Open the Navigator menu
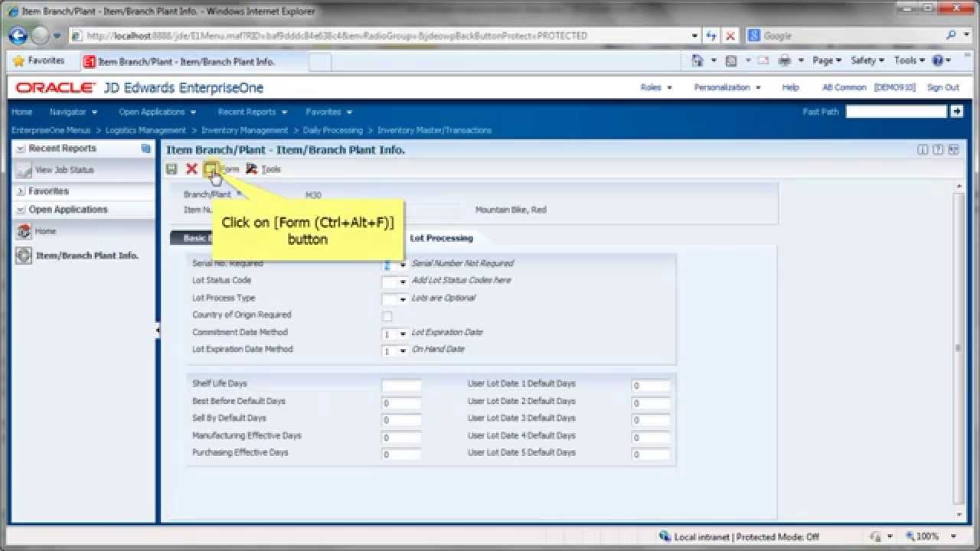 coord(73,112)
